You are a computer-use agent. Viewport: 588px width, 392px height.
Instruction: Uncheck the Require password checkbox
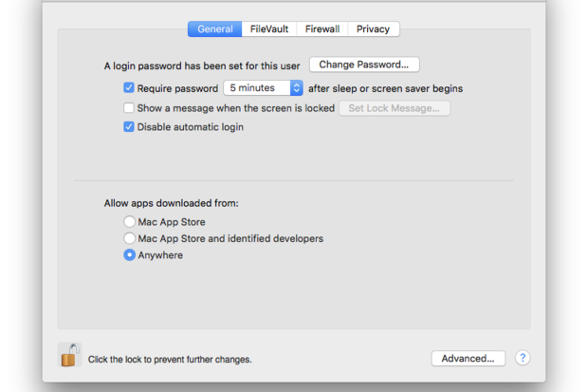coord(129,88)
